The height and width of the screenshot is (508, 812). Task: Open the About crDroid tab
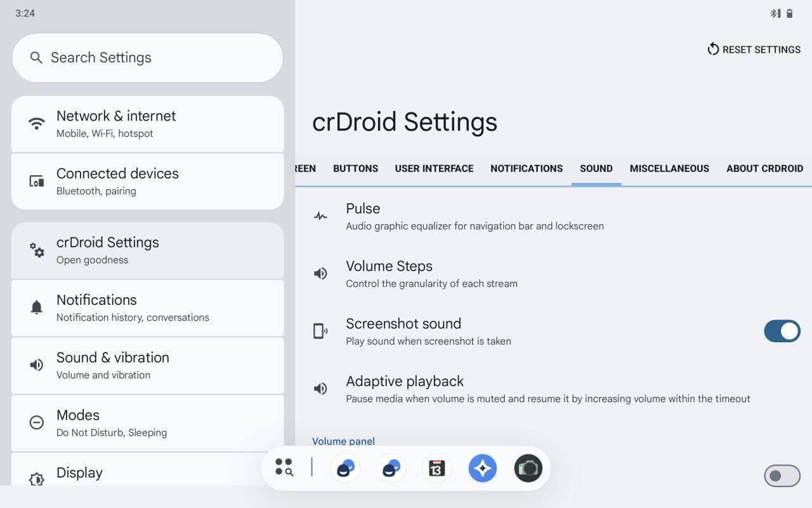click(765, 168)
